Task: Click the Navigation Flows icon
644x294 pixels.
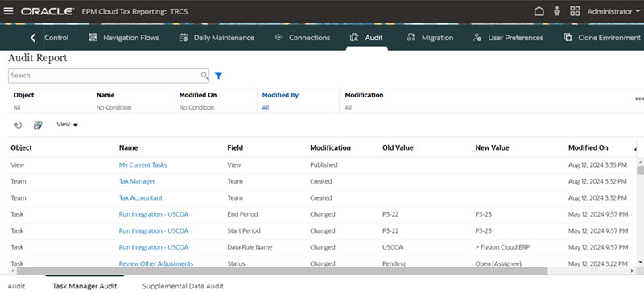Action: tap(93, 38)
